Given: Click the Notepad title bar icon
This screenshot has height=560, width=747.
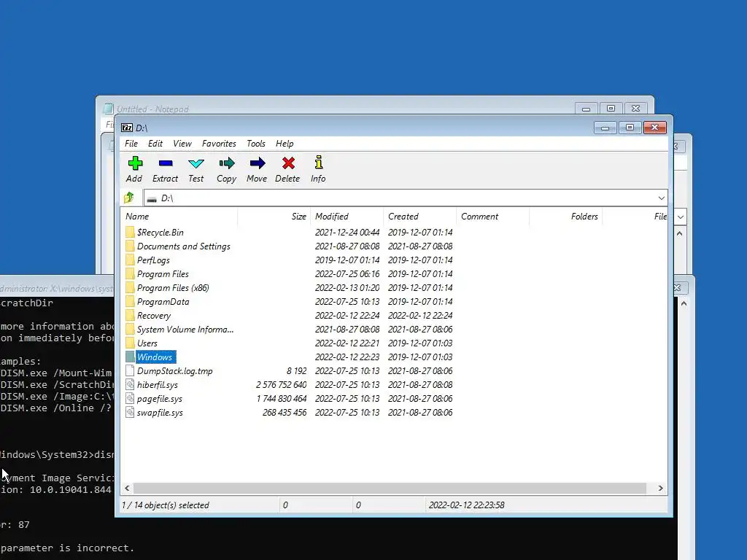Looking at the screenshot, I should click(108, 109).
